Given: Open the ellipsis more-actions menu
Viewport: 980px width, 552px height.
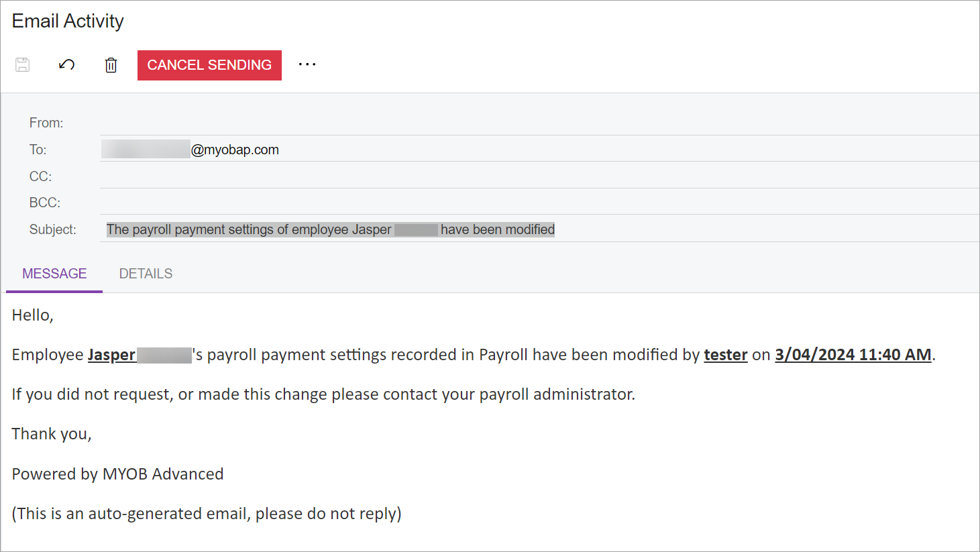Looking at the screenshot, I should point(307,64).
